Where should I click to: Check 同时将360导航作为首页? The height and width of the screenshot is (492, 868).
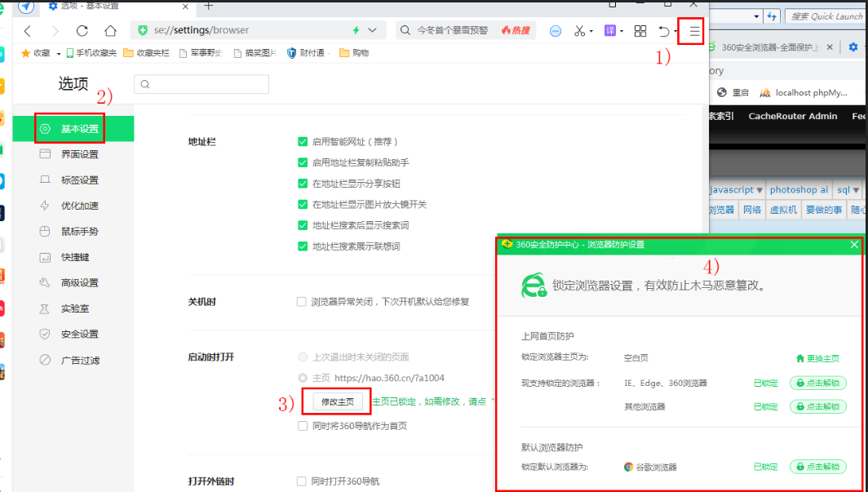[x=302, y=426]
